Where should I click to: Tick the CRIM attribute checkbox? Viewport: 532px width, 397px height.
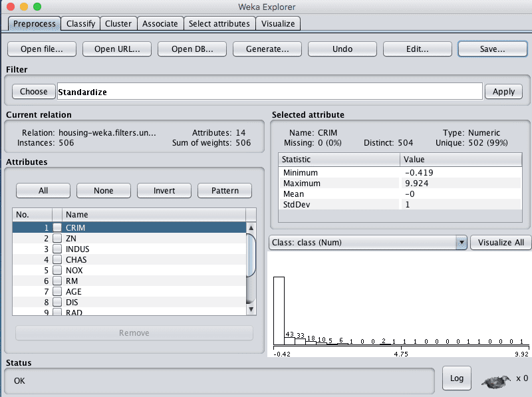pyautogui.click(x=57, y=227)
